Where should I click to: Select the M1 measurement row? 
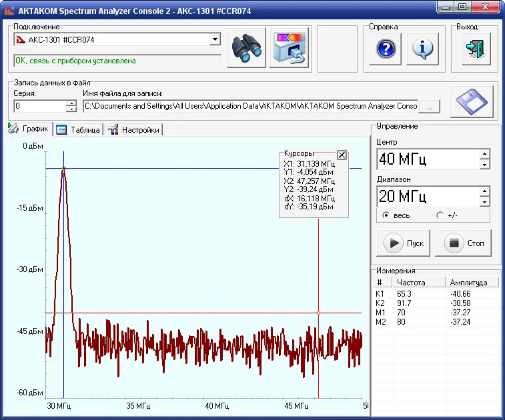(x=436, y=312)
